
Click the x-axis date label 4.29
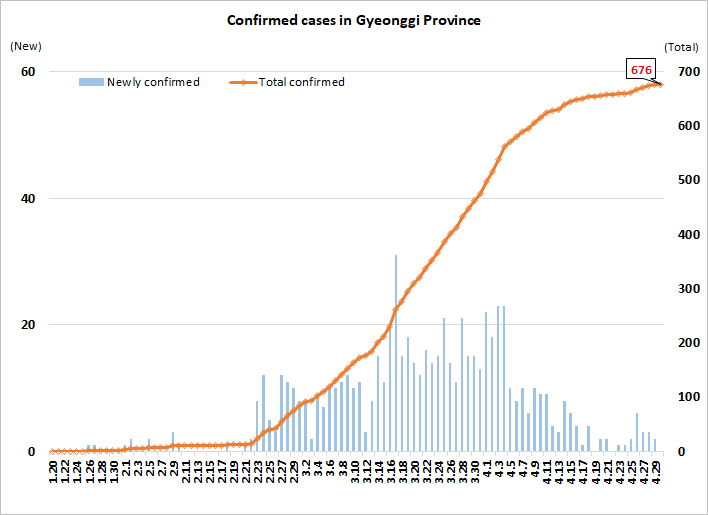[x=657, y=472]
